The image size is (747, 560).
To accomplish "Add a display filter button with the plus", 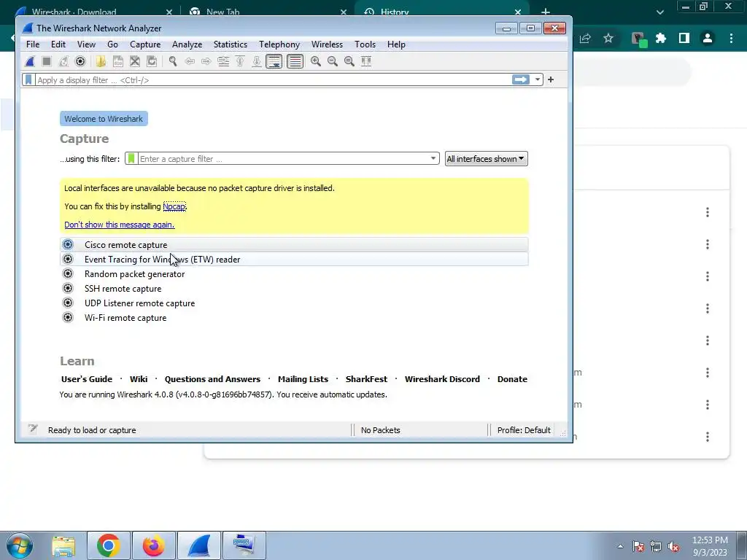I will pyautogui.click(x=551, y=79).
